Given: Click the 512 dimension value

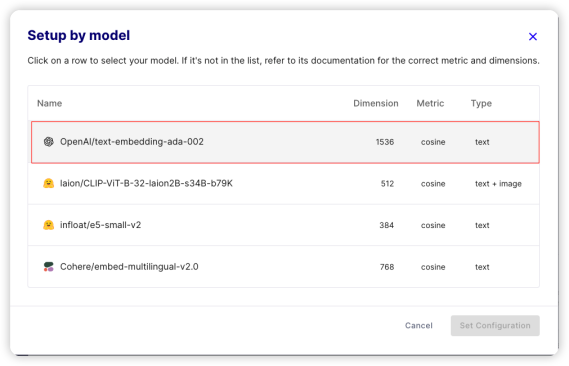Looking at the screenshot, I should pos(387,184).
